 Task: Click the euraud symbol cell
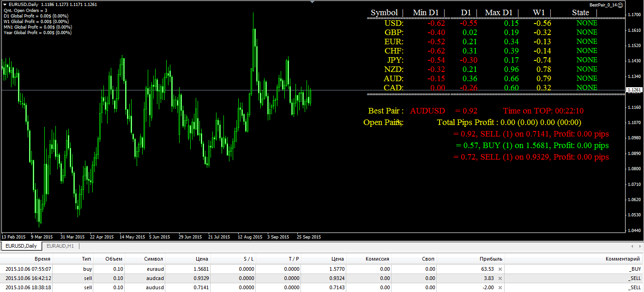pos(155,269)
